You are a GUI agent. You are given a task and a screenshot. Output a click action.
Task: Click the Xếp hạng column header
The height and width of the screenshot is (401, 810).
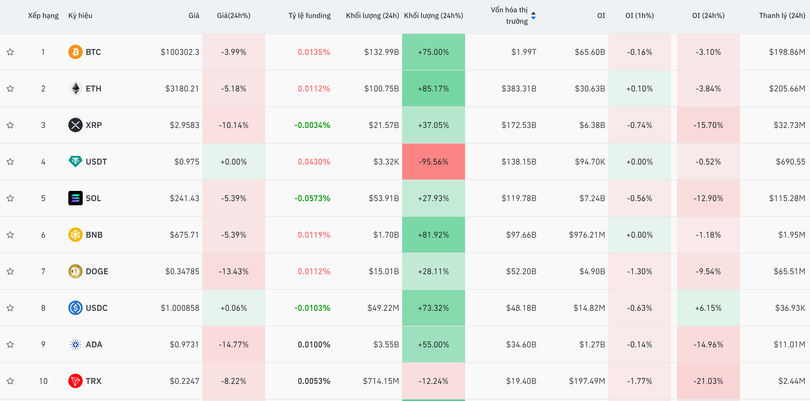(43, 16)
